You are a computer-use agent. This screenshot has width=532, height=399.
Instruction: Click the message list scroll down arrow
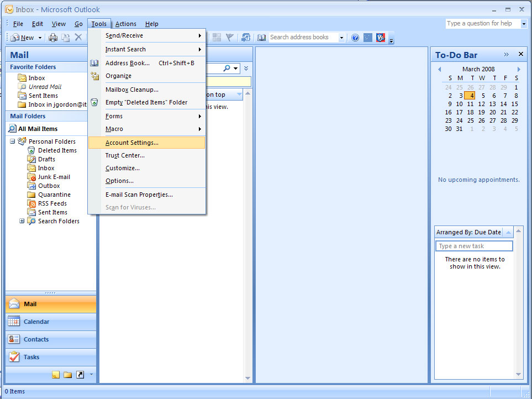tap(247, 379)
